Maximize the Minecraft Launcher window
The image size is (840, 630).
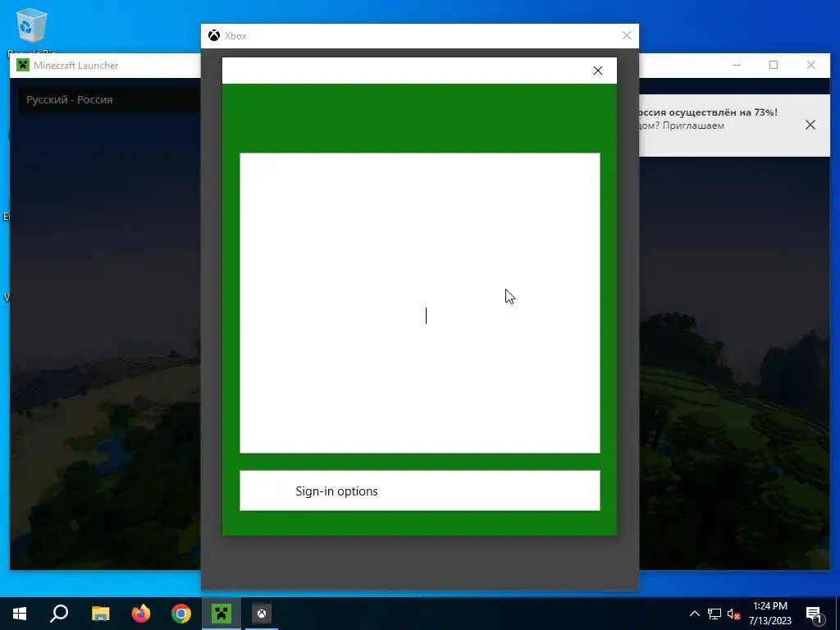coord(774,65)
